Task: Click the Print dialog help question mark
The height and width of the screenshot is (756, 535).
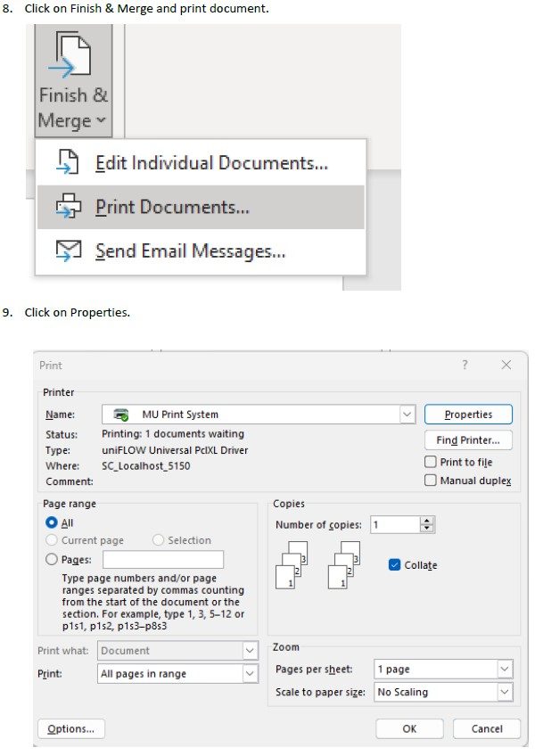Action: pos(465,366)
